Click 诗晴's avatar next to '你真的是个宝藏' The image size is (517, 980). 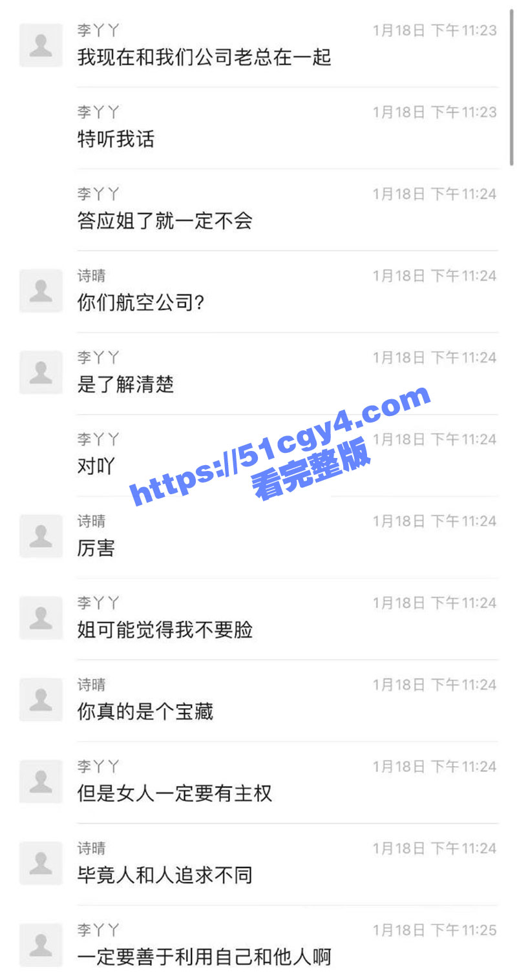click(41, 700)
